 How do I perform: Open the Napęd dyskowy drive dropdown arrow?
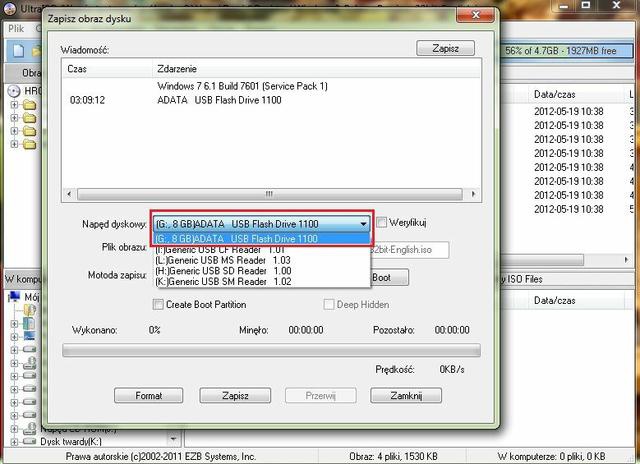coord(363,224)
